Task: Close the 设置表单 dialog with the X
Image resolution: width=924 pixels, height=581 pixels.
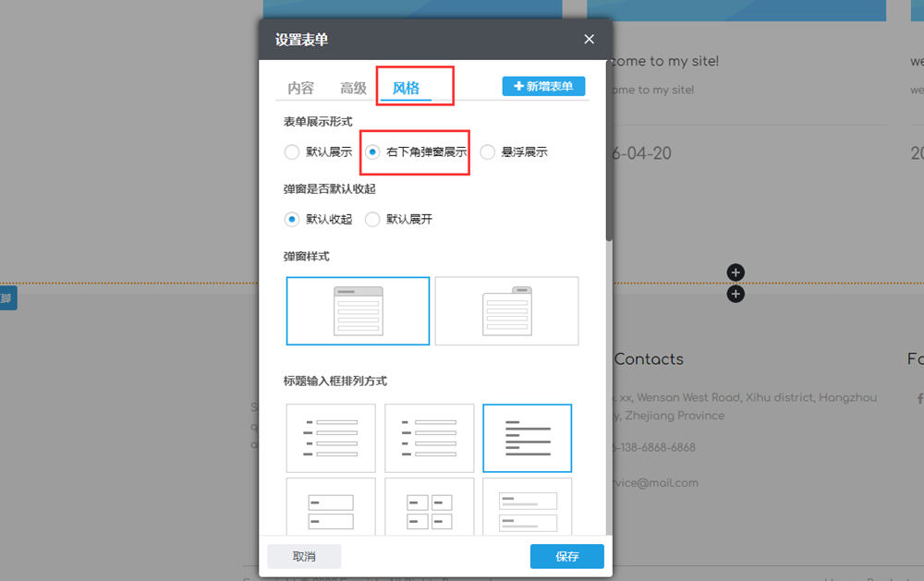Action: [589, 39]
